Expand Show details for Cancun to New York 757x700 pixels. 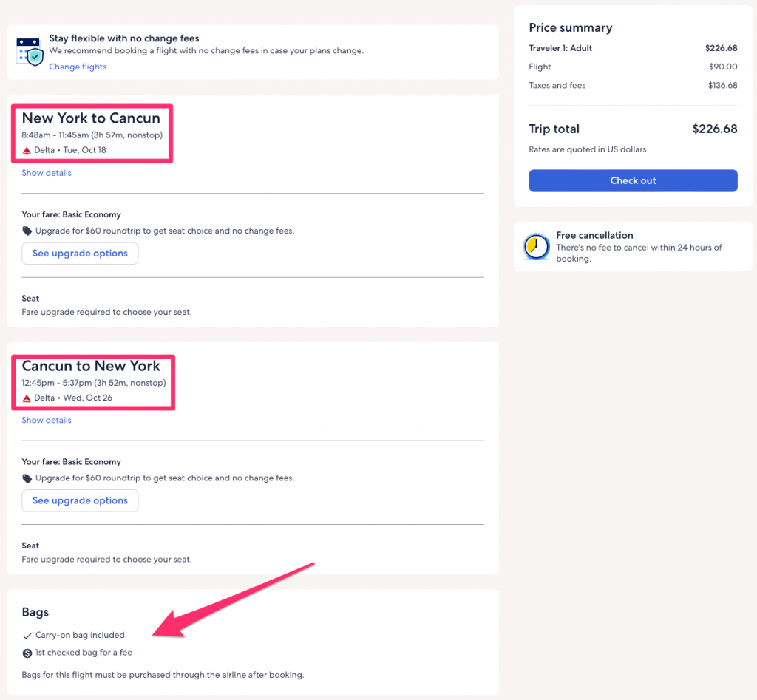[x=47, y=420]
